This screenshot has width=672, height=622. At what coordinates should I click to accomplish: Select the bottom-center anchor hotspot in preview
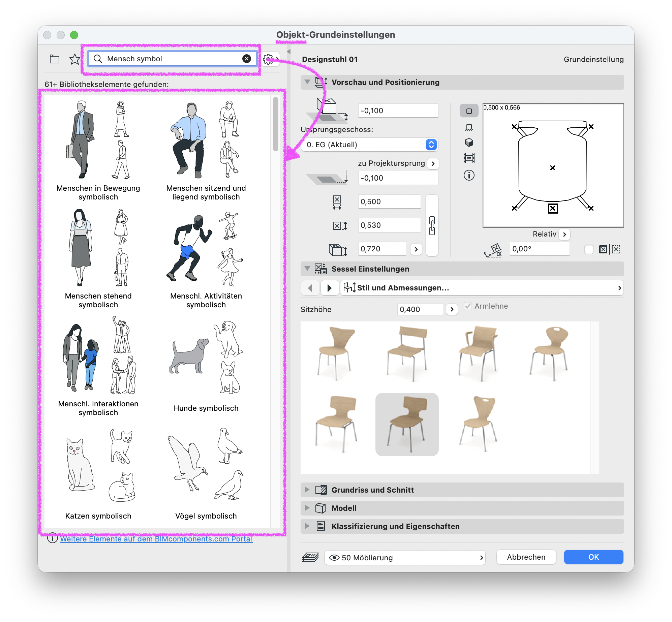(553, 209)
